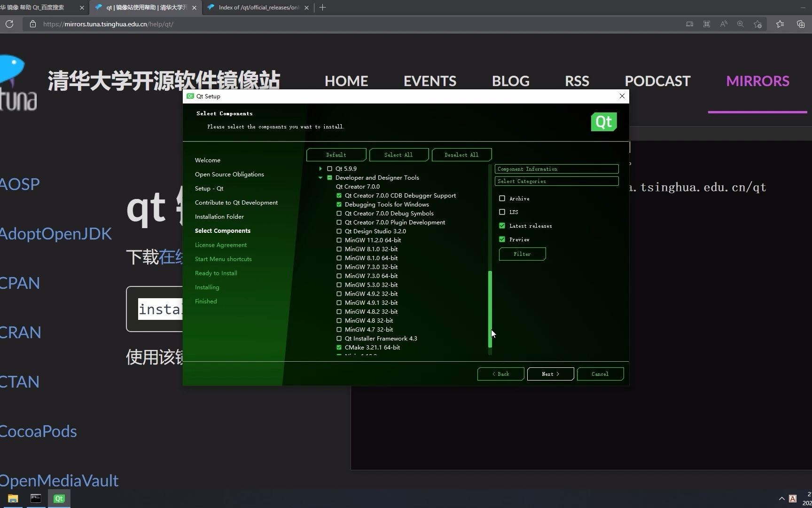
Task: Check MinGW 11.2.0 64-bit
Action: [x=339, y=240]
